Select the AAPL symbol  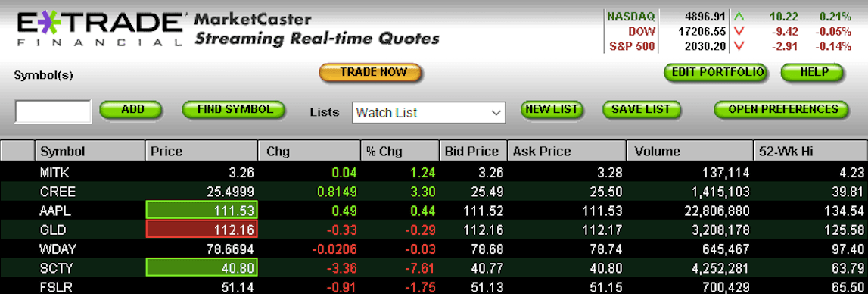point(56,211)
